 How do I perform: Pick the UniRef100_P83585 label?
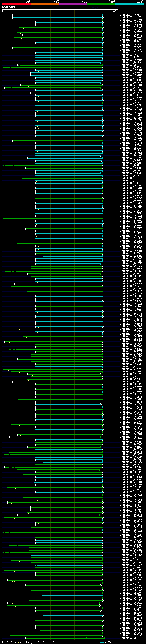click(131, 296)
